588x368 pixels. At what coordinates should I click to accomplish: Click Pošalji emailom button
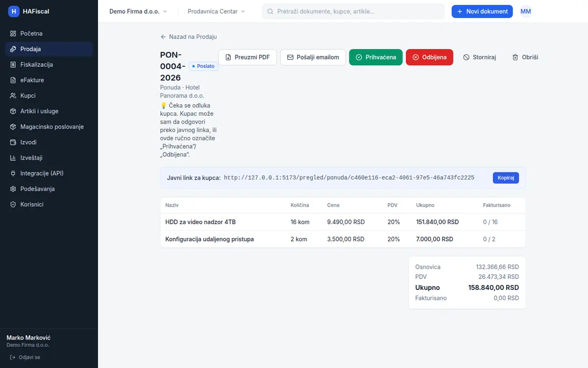[x=313, y=57]
